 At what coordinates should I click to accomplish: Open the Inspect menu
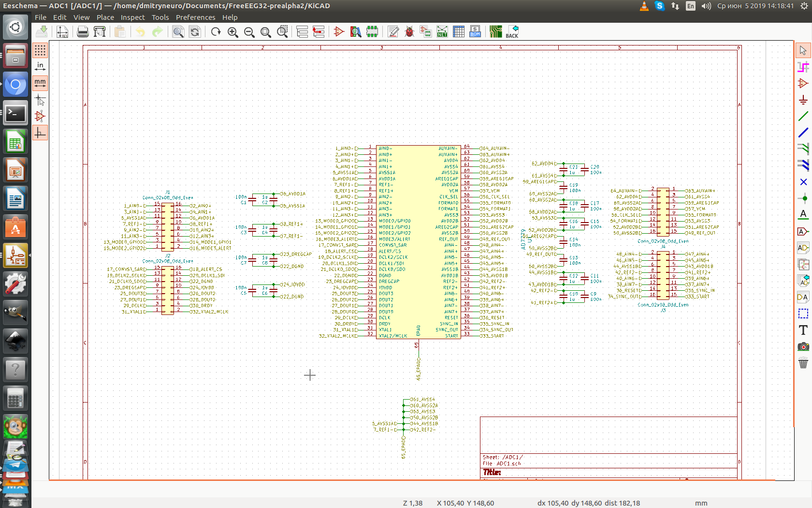[132, 17]
